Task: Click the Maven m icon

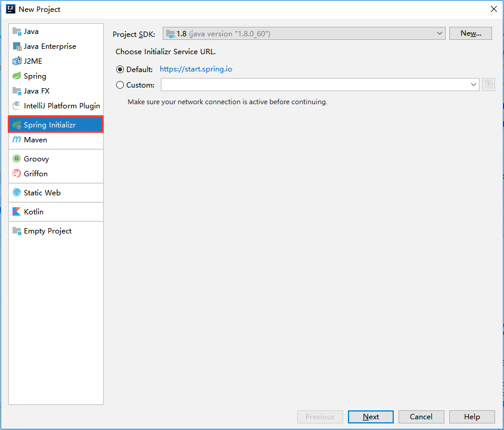Action: click(x=17, y=139)
